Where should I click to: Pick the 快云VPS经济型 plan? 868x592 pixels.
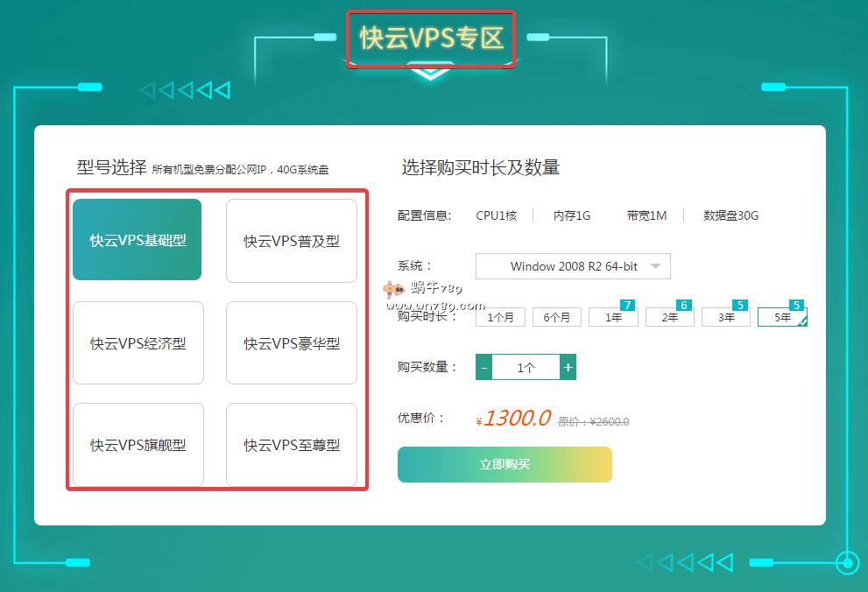tap(138, 342)
